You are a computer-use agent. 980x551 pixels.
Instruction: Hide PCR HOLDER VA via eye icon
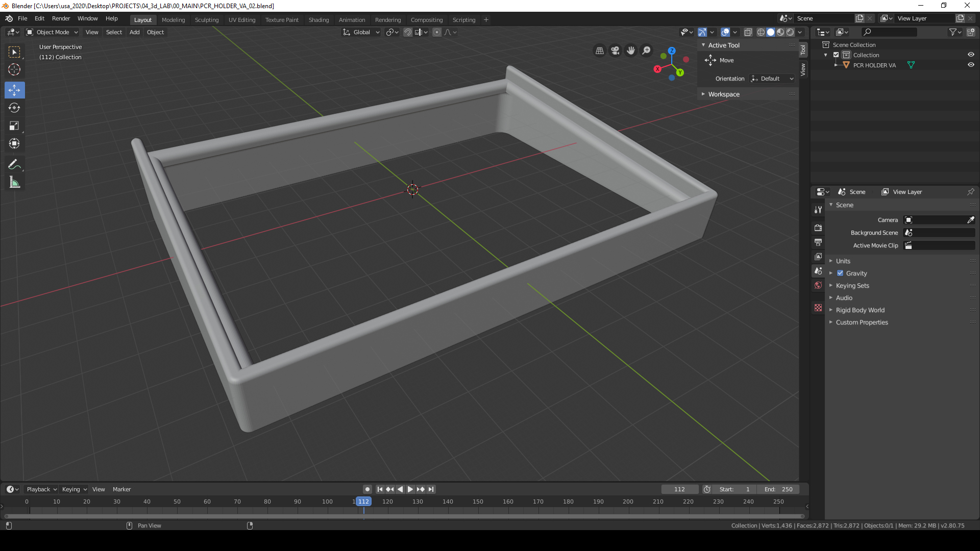pyautogui.click(x=971, y=65)
